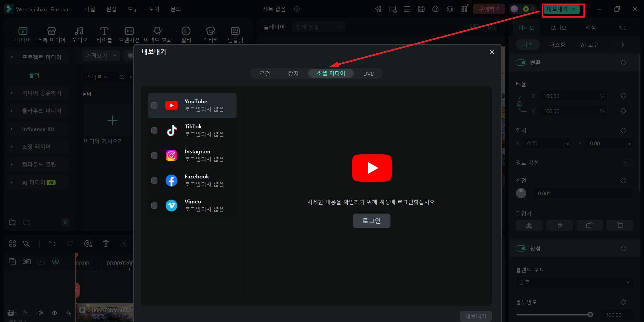Click the YouTube logo in the list
This screenshot has width=644, height=322.
(x=171, y=105)
